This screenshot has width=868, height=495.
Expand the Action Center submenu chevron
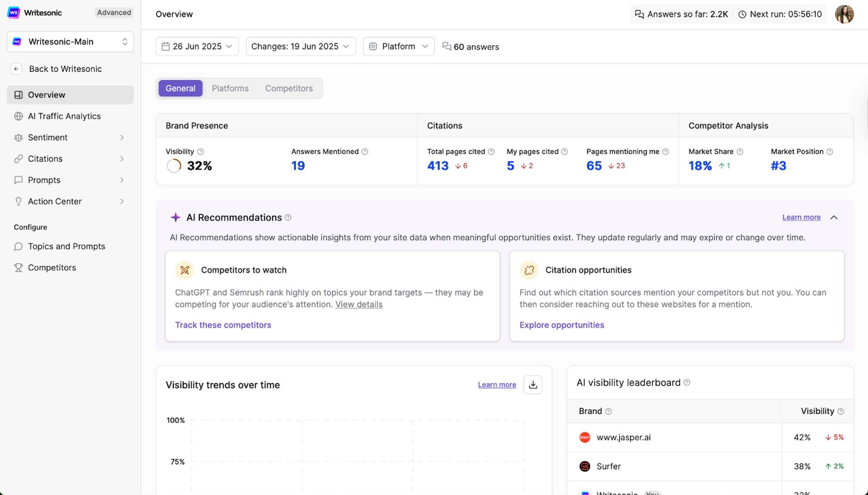[x=122, y=201]
